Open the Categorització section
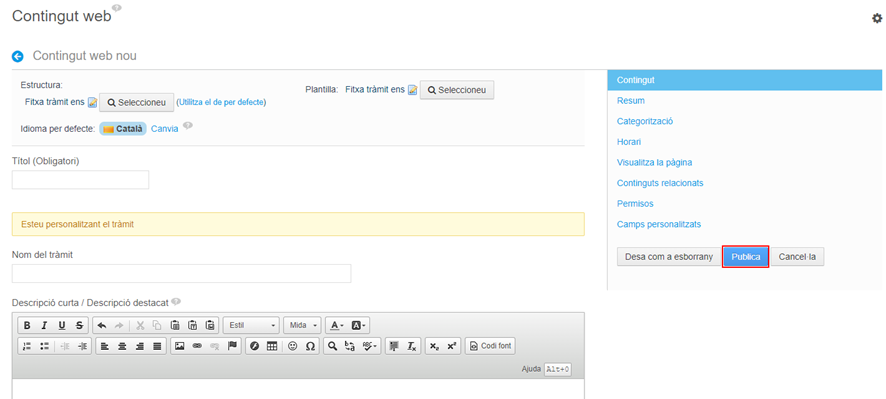Image resolution: width=886 pixels, height=399 pixels. pyautogui.click(x=645, y=121)
